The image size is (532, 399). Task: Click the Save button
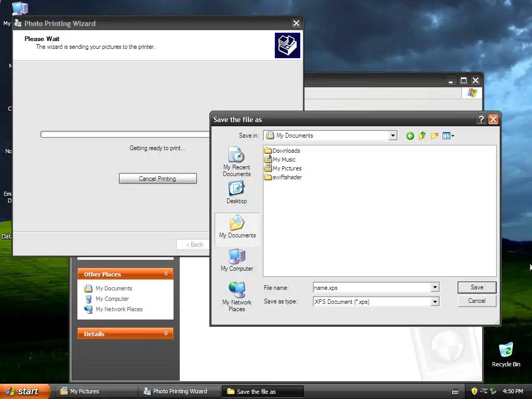click(477, 287)
